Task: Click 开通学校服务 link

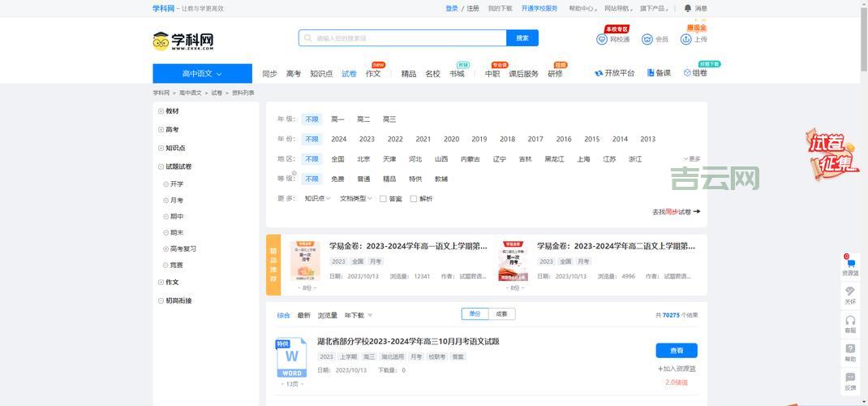Action: point(539,8)
